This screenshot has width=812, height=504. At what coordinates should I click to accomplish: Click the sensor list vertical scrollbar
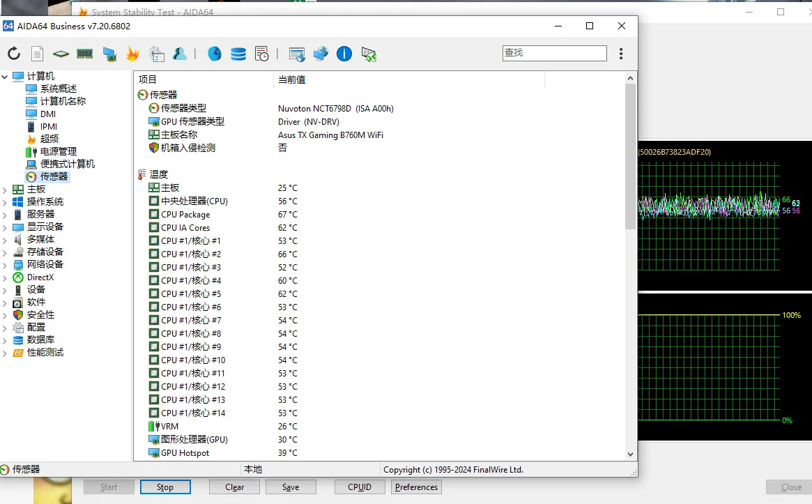coord(630,266)
